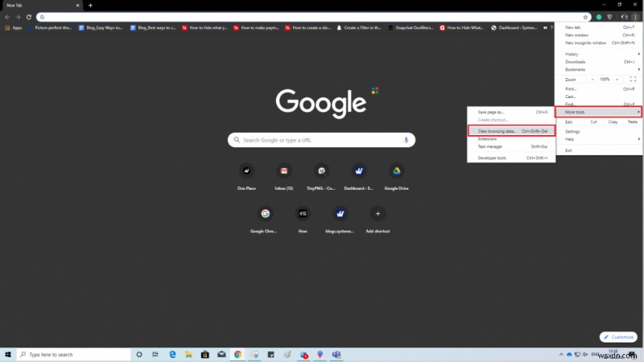
Task: Open a new tab with plus icon
Action: tap(90, 6)
